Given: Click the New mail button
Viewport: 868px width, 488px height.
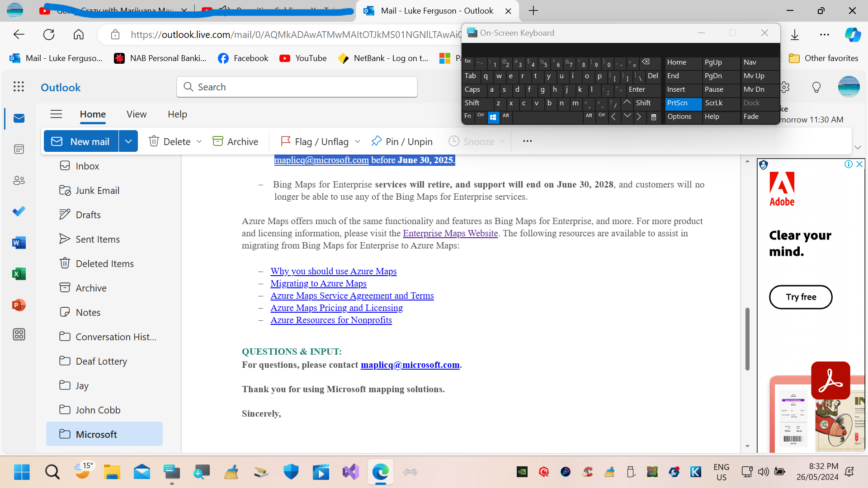Looking at the screenshot, I should pos(81,141).
